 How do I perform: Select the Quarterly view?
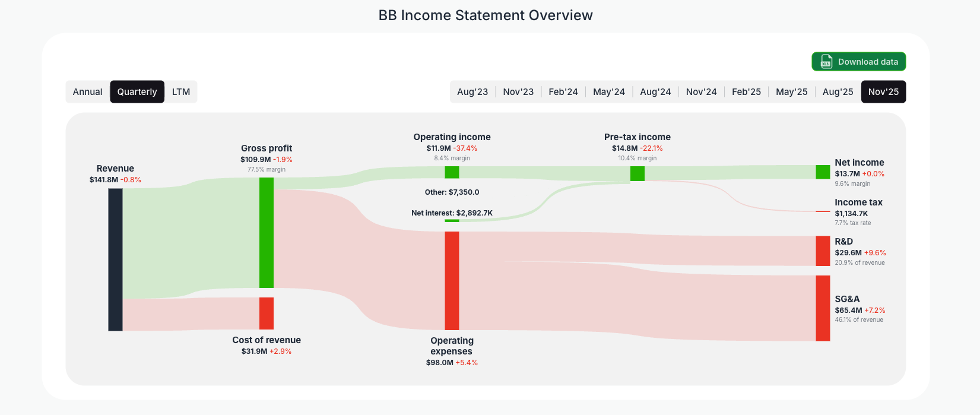pyautogui.click(x=137, y=91)
